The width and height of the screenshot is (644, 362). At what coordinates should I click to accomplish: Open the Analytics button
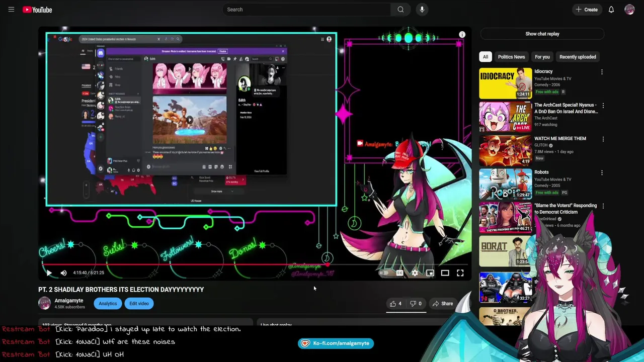pos(108,304)
